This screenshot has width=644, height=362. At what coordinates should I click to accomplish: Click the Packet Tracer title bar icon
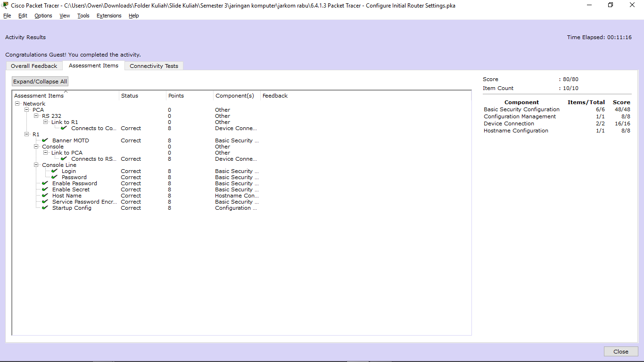click(6, 5)
